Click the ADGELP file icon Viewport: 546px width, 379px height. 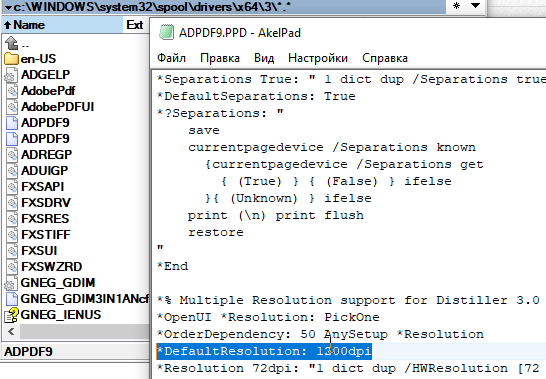point(11,75)
